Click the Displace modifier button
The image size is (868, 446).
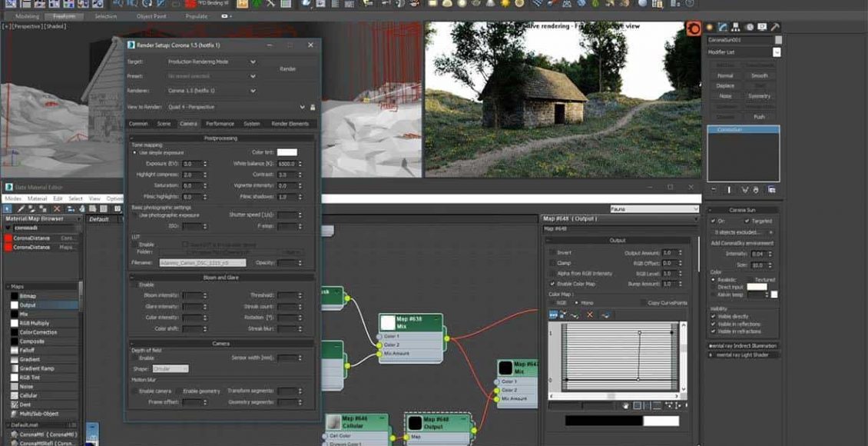click(725, 86)
